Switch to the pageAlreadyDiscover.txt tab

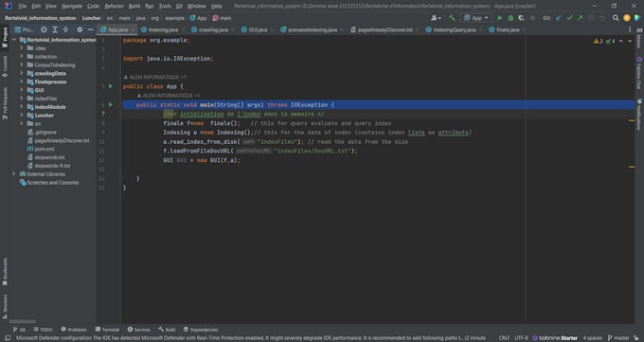click(x=385, y=29)
